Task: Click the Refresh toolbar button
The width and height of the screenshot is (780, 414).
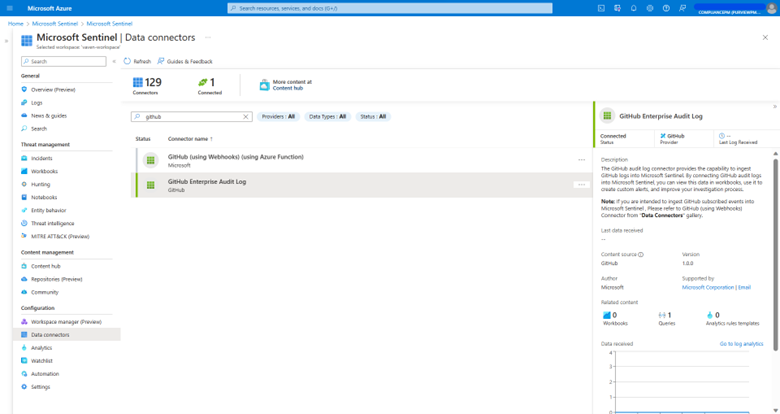Action: [137, 61]
